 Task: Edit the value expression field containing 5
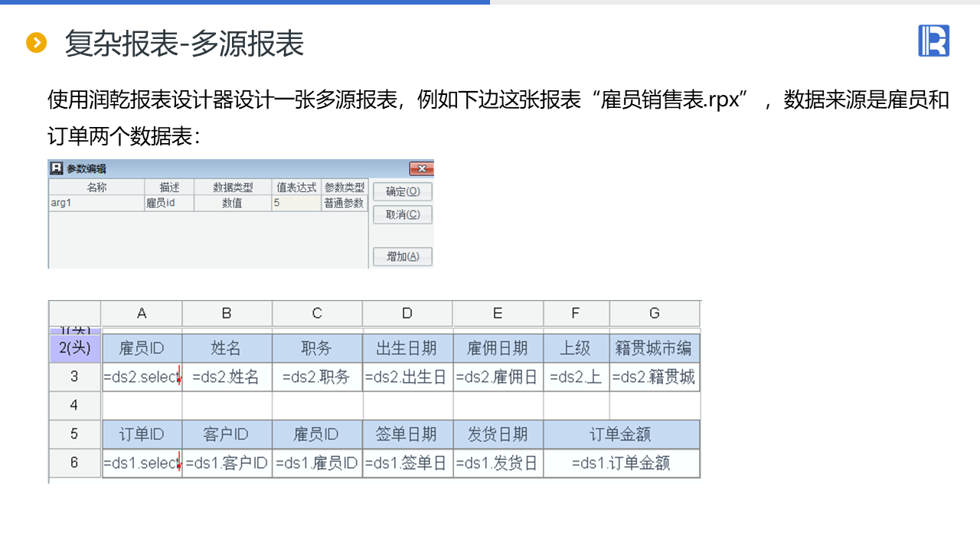coord(296,204)
